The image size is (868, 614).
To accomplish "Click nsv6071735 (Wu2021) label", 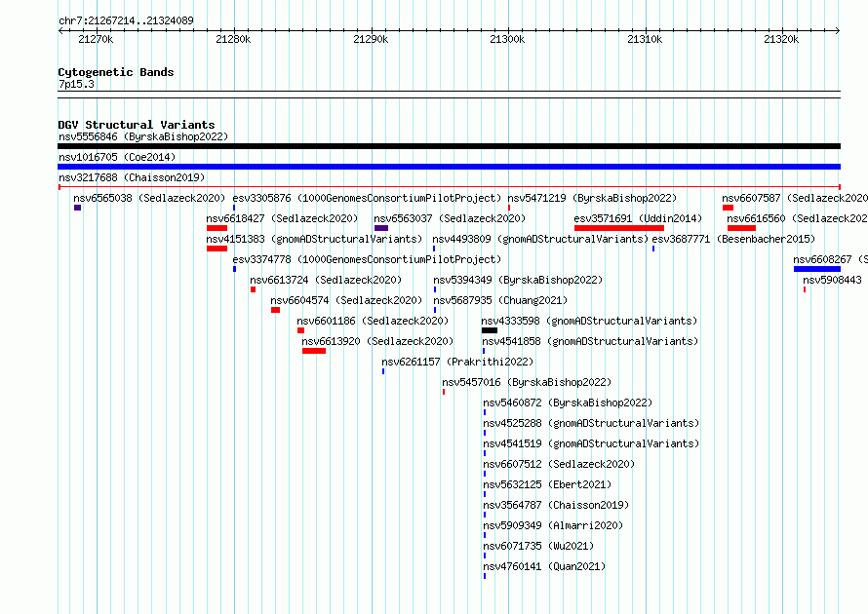I will 538,546.
